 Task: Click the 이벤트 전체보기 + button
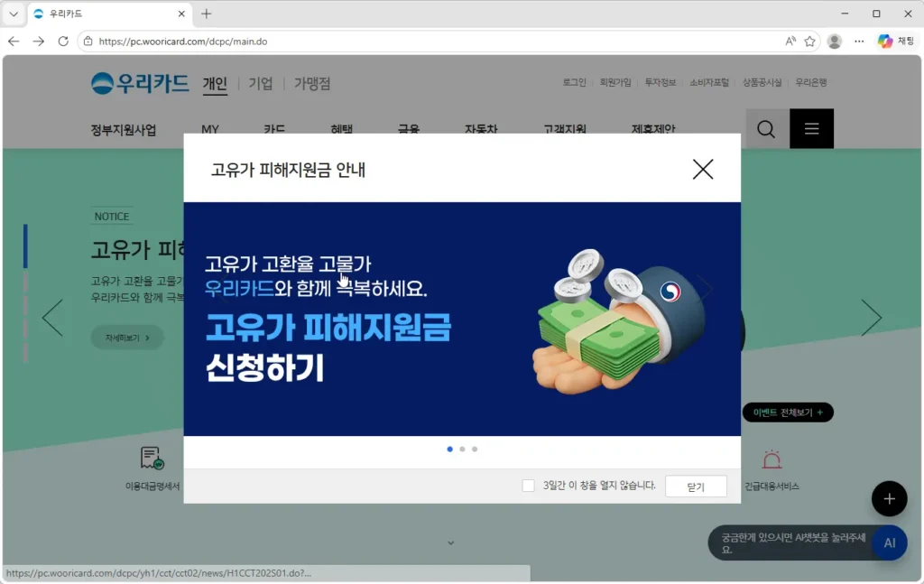(788, 413)
